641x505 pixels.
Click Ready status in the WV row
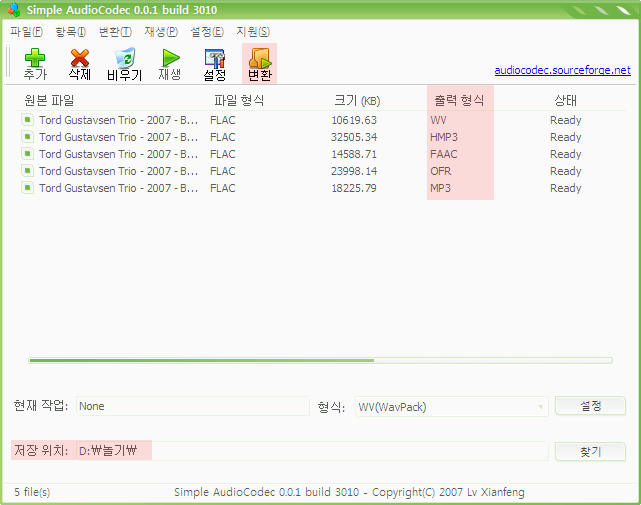pos(566,120)
